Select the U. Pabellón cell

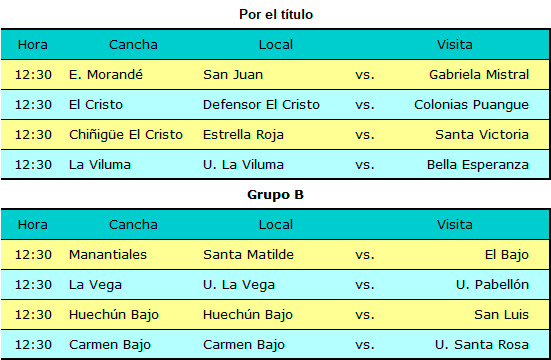point(492,284)
